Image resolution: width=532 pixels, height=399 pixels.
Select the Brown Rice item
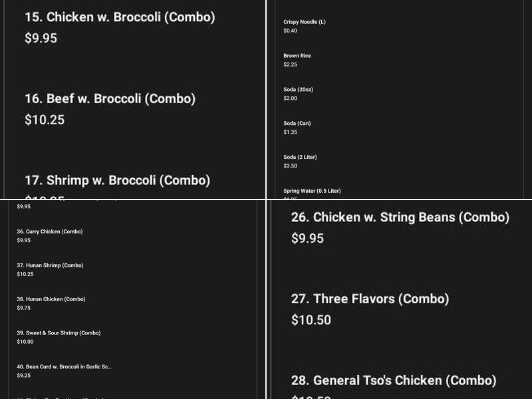point(297,56)
